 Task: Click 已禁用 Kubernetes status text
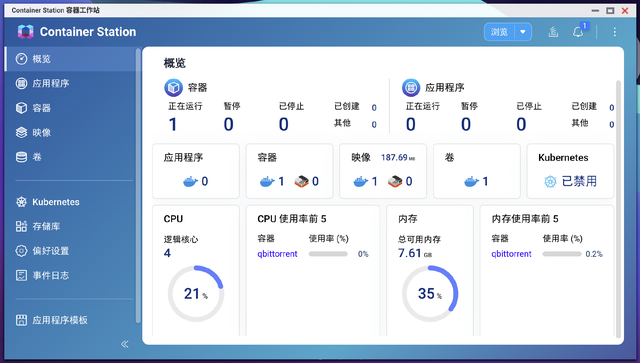click(x=580, y=181)
